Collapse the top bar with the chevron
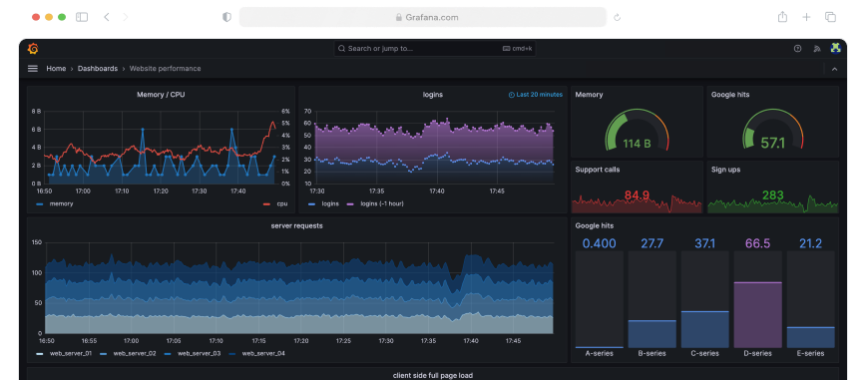Screen dimensions: 868x380 tap(835, 69)
